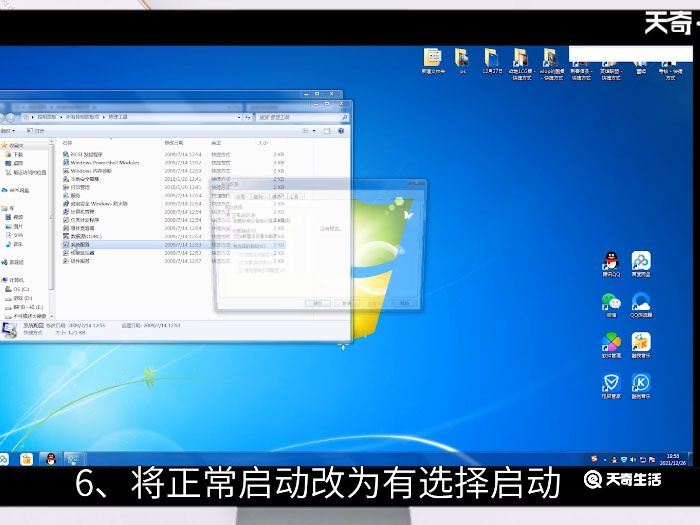
Task: Sort files by the 类型 column header
Action: (216, 143)
